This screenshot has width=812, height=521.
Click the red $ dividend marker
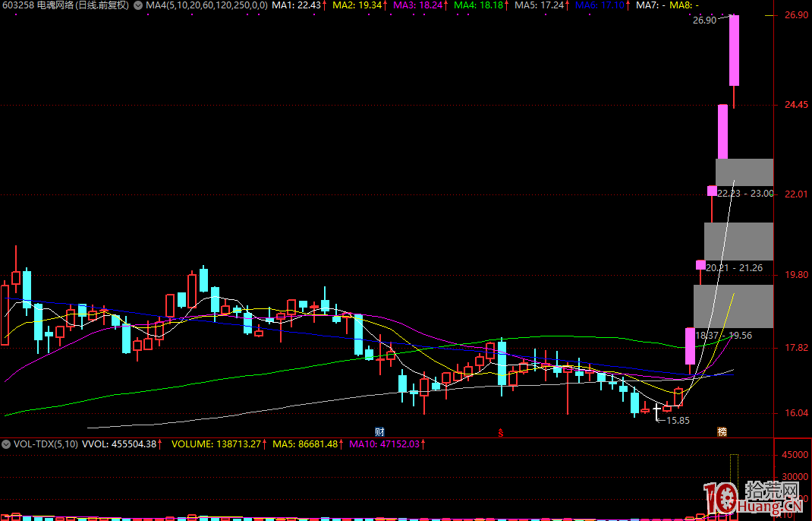(x=501, y=432)
